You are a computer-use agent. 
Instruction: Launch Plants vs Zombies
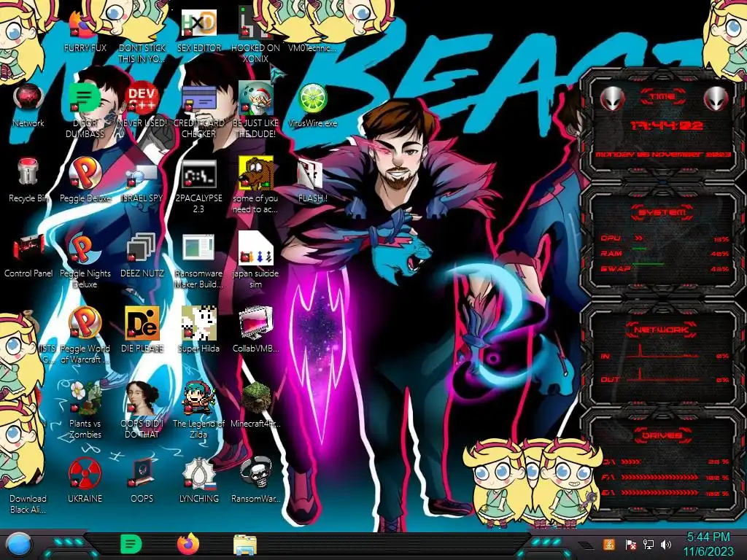click(x=85, y=411)
